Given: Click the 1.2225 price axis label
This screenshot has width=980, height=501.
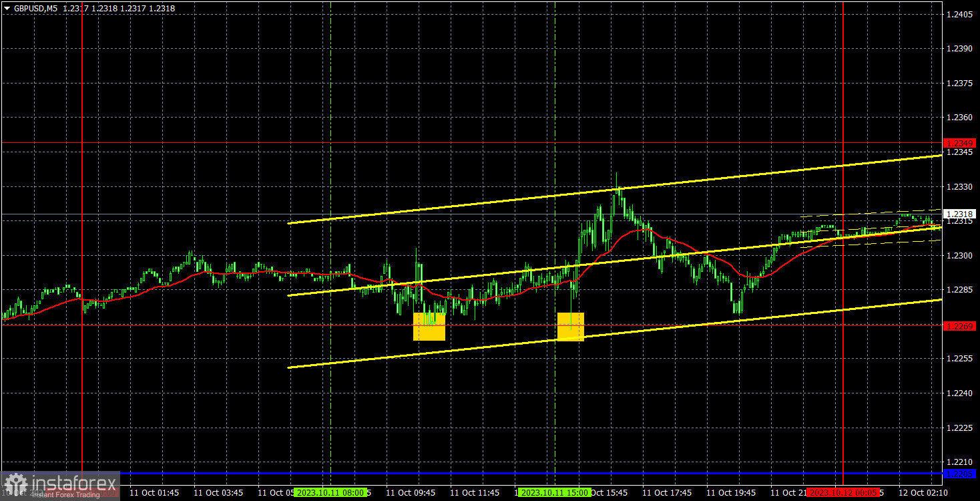Looking at the screenshot, I should tap(960, 428).
